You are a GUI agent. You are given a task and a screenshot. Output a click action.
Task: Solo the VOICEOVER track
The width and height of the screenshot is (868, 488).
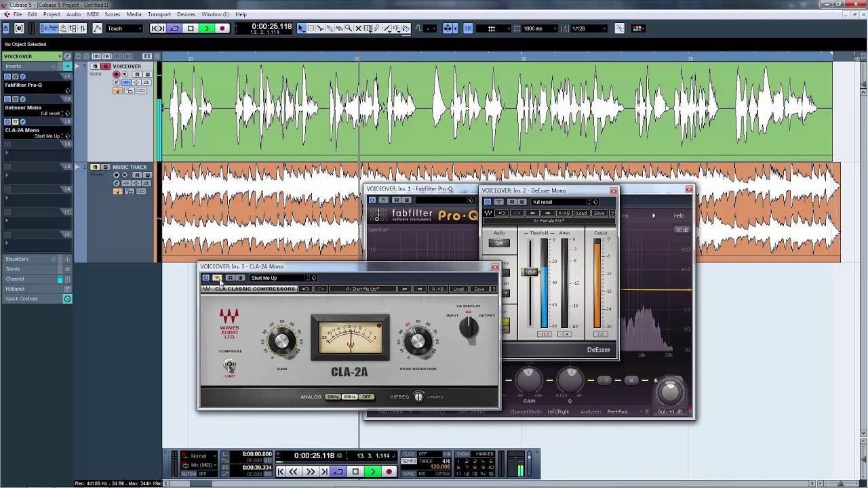(x=106, y=66)
